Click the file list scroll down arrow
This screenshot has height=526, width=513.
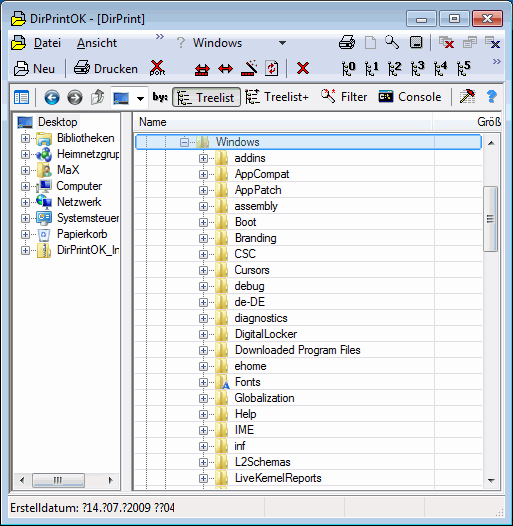coord(491,481)
